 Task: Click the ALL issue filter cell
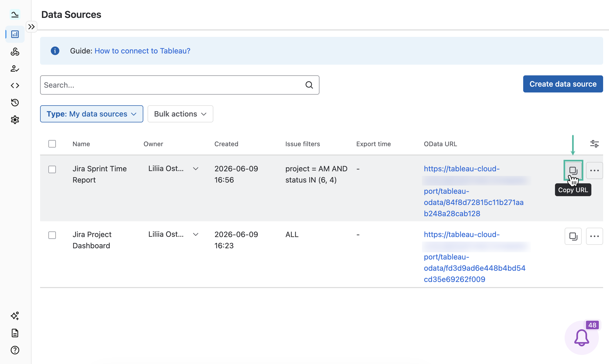pyautogui.click(x=292, y=234)
